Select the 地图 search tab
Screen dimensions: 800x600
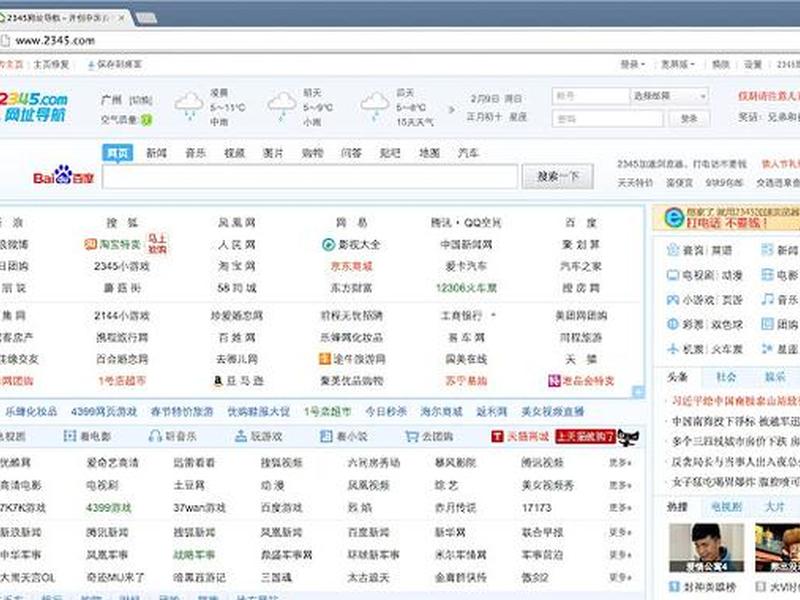(x=429, y=153)
